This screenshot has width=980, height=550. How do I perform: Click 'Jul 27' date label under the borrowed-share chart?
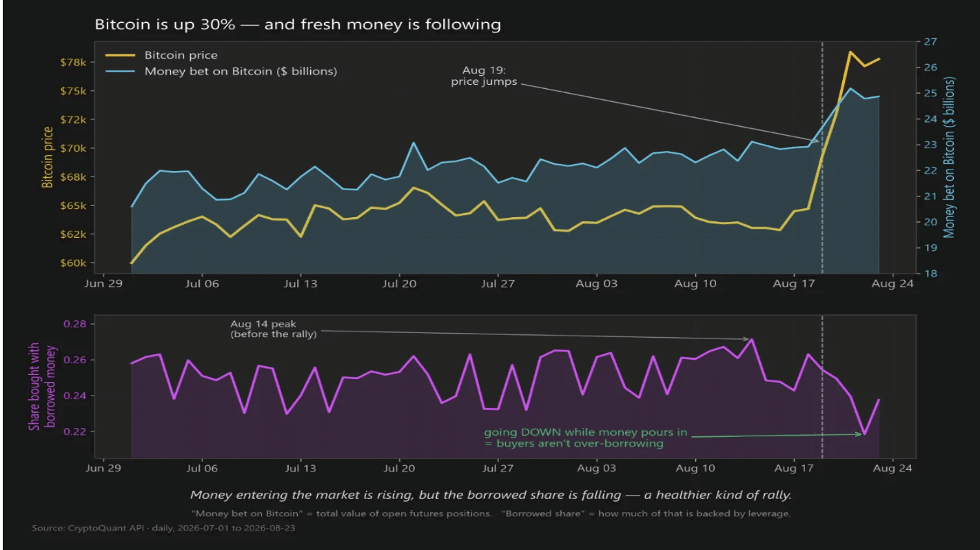pos(498,469)
